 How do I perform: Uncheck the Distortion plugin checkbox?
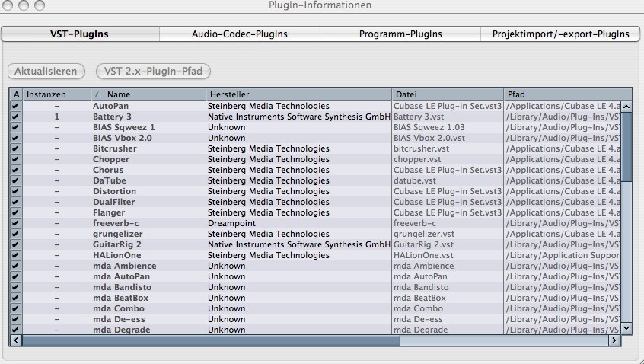coord(16,191)
